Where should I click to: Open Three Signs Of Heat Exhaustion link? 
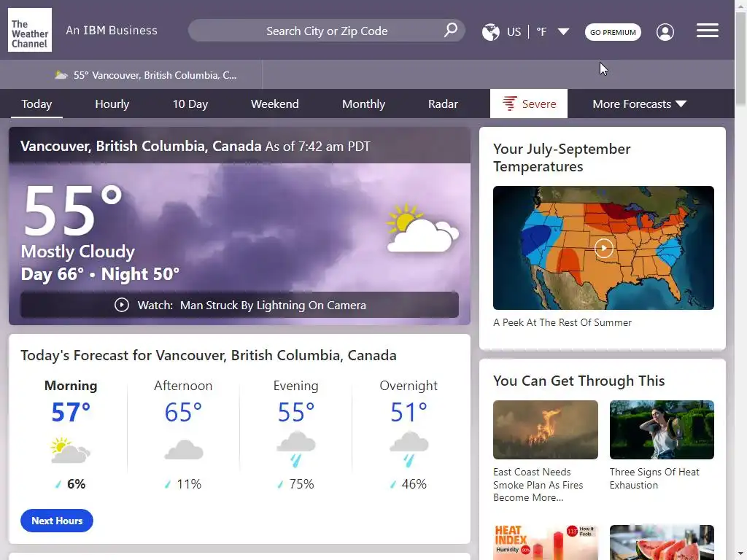click(x=654, y=478)
